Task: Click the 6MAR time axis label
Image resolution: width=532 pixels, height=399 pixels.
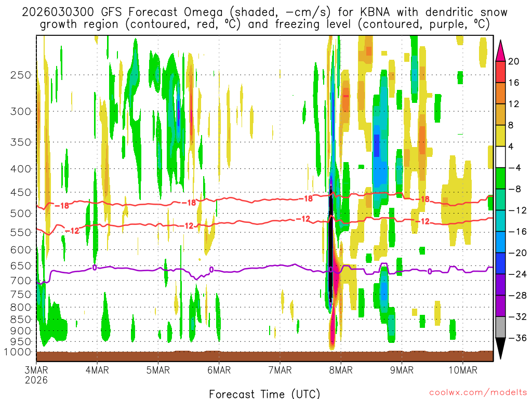Action: [x=219, y=370]
